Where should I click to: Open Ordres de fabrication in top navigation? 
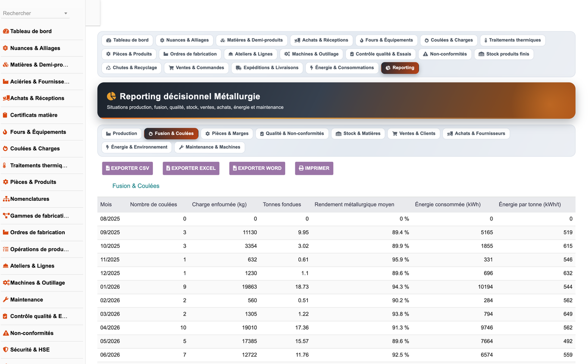tap(190, 54)
